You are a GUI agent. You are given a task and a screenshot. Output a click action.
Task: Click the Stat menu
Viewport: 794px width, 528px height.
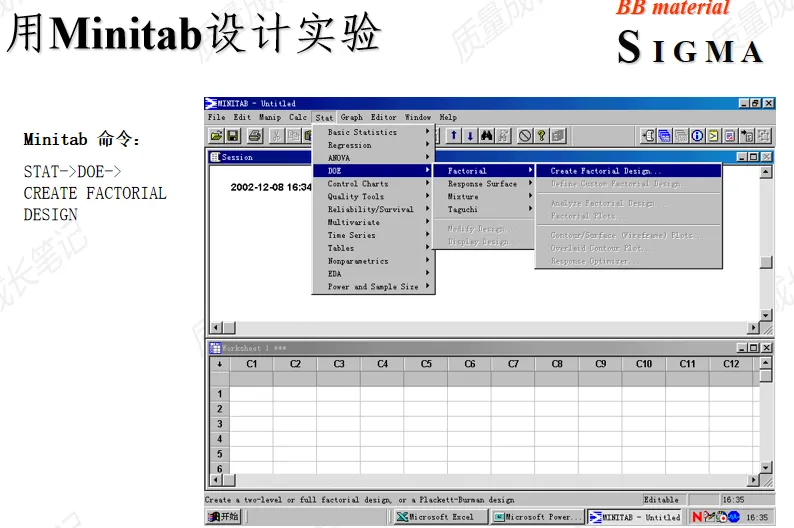click(324, 117)
